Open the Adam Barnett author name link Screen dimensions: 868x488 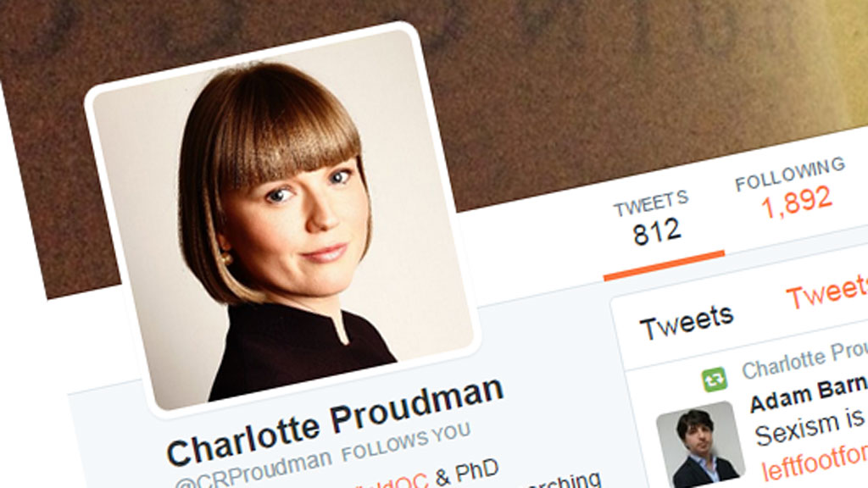(x=808, y=393)
